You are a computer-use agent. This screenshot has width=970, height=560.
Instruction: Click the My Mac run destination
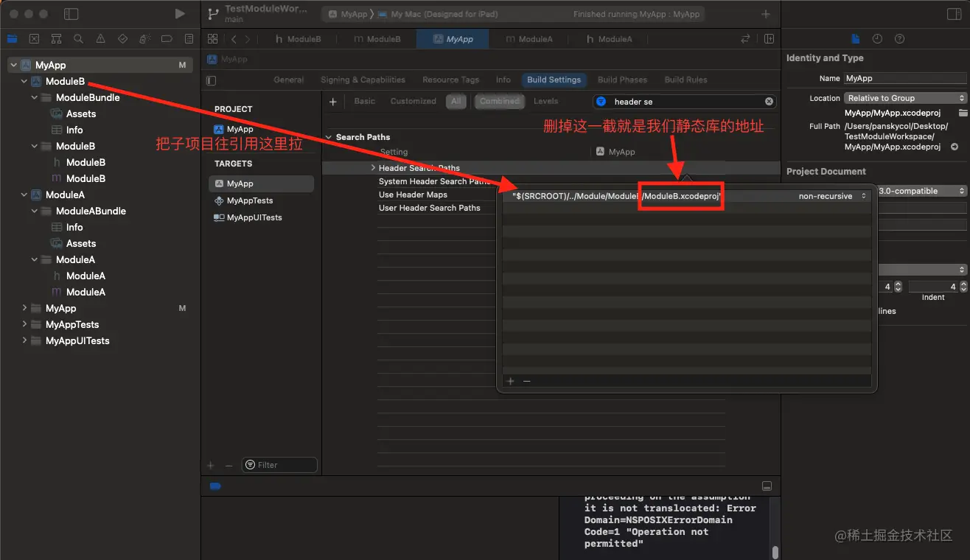438,14
